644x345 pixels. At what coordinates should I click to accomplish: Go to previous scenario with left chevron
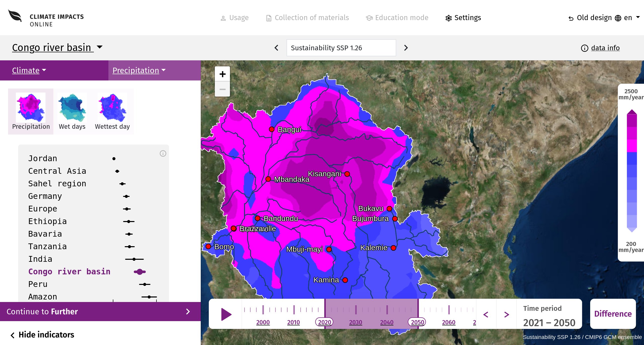point(276,48)
